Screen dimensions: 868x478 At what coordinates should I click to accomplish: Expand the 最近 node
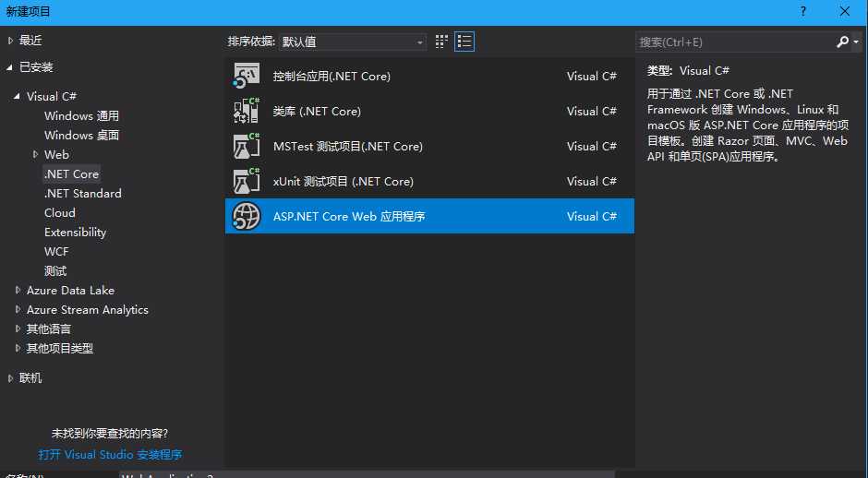(x=10, y=41)
